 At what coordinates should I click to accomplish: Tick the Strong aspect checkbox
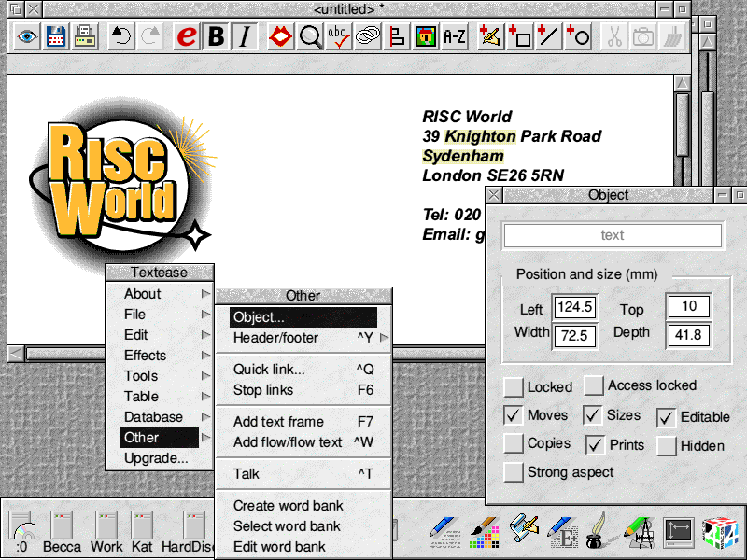point(514,472)
